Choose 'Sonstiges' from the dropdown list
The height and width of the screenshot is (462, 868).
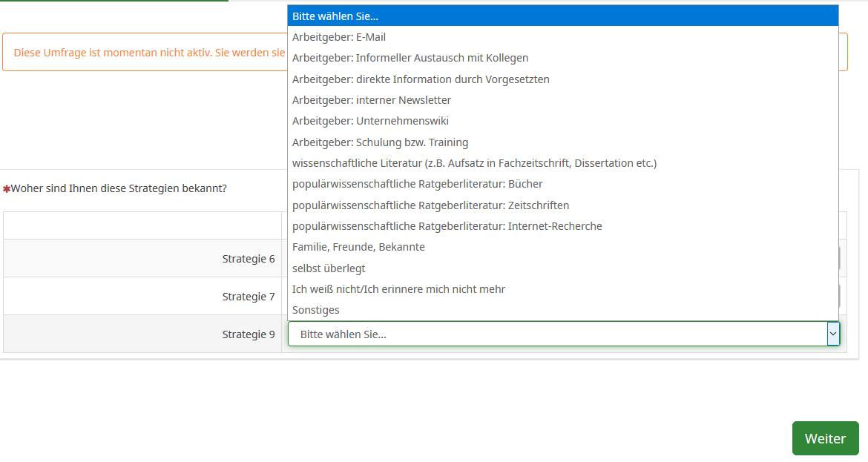[x=316, y=310]
